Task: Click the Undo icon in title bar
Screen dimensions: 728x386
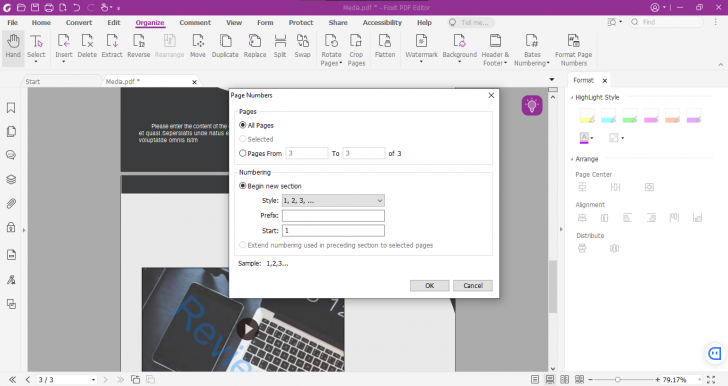Action: click(x=77, y=7)
